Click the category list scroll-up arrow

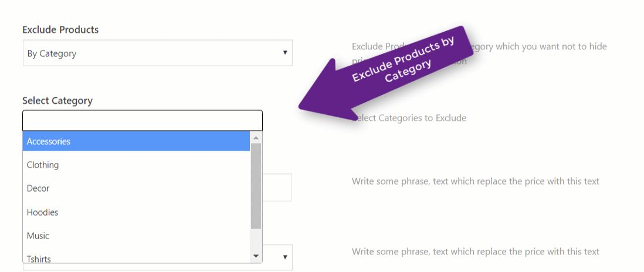(256, 138)
